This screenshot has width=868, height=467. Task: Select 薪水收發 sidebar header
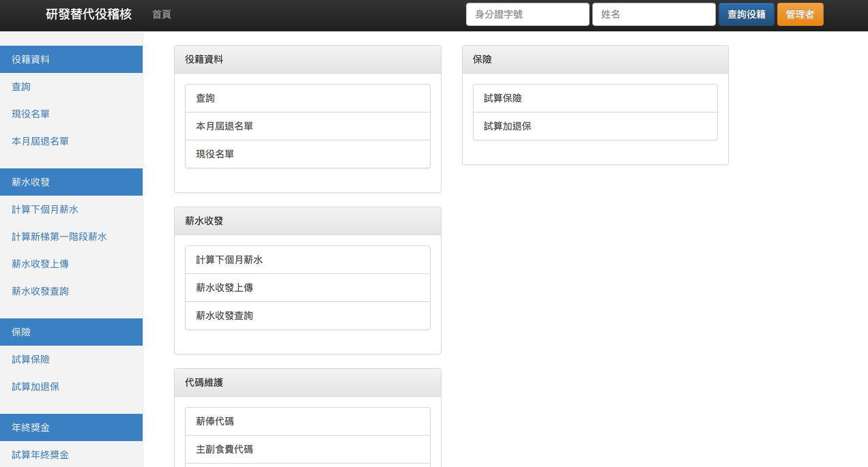(71, 182)
